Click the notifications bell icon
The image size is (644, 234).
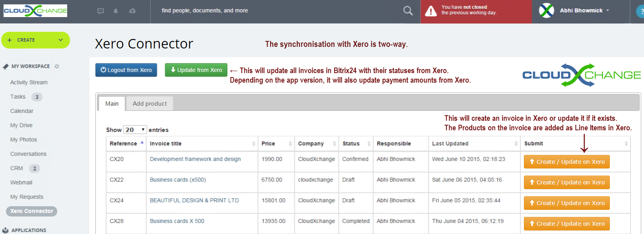pyautogui.click(x=116, y=11)
